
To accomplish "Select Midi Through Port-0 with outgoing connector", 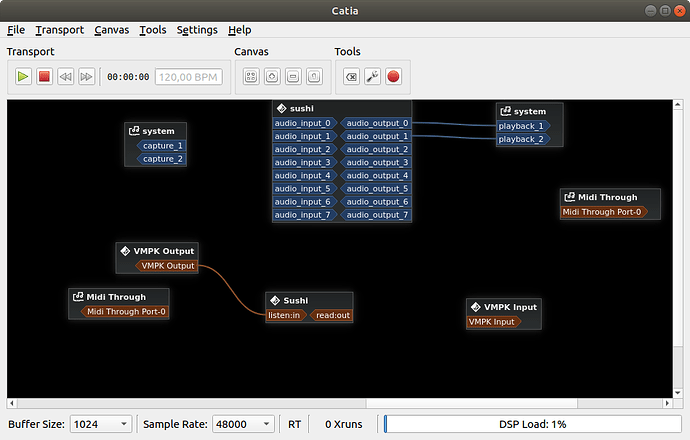I will click(124, 312).
